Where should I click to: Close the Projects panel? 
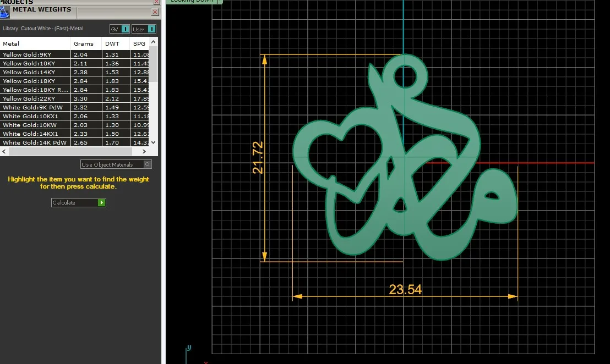[156, 2]
